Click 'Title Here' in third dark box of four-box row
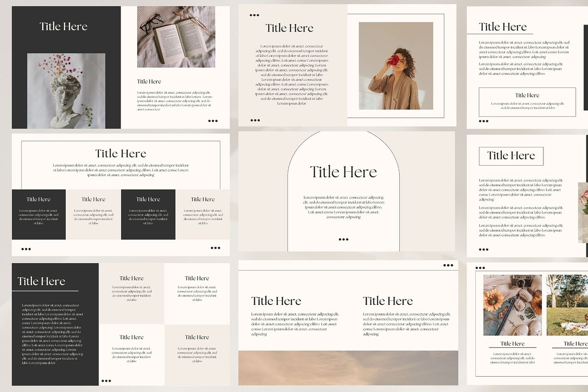The image size is (588, 392). (148, 199)
